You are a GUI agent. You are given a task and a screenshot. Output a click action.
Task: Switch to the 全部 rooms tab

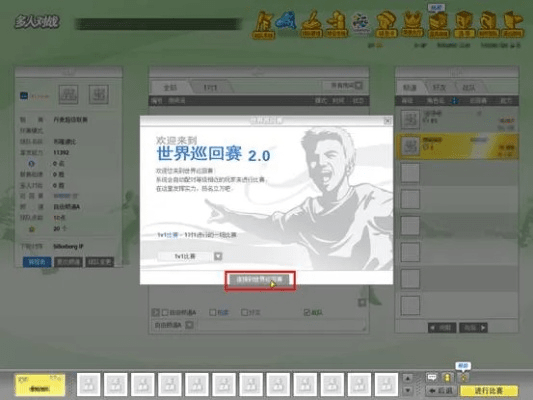pyautogui.click(x=170, y=88)
